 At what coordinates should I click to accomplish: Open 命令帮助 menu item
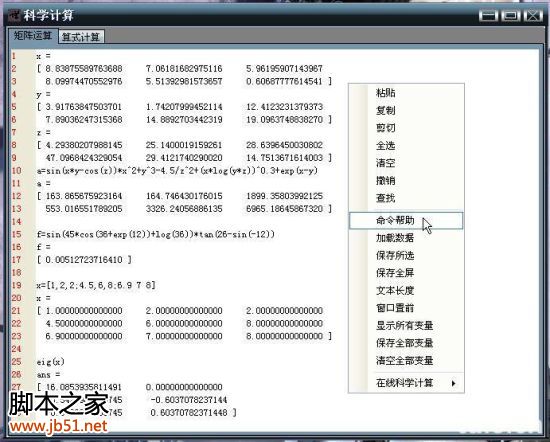[x=406, y=220]
